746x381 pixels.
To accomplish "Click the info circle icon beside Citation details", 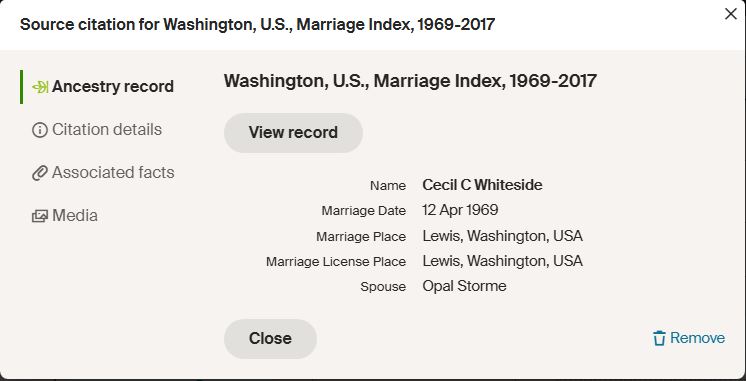I will point(40,130).
